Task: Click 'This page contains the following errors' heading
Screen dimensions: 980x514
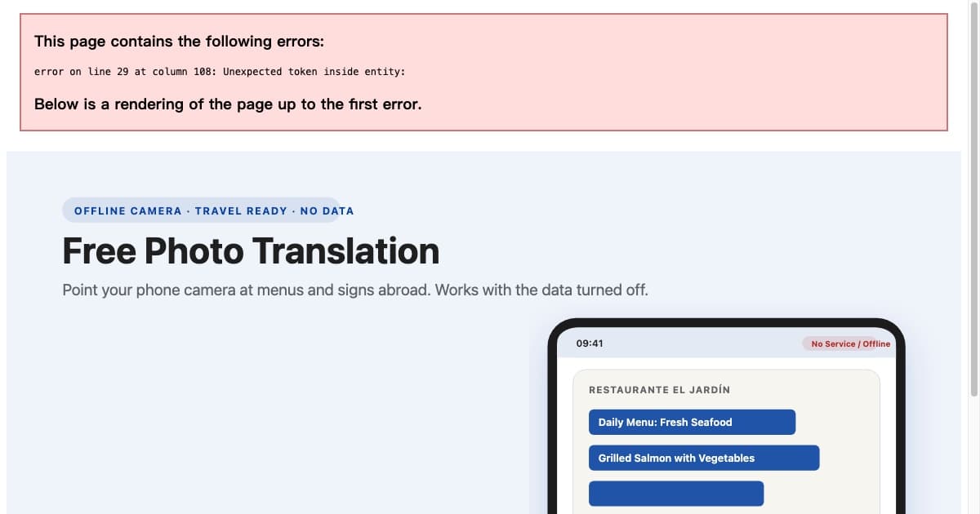Action: [x=179, y=42]
